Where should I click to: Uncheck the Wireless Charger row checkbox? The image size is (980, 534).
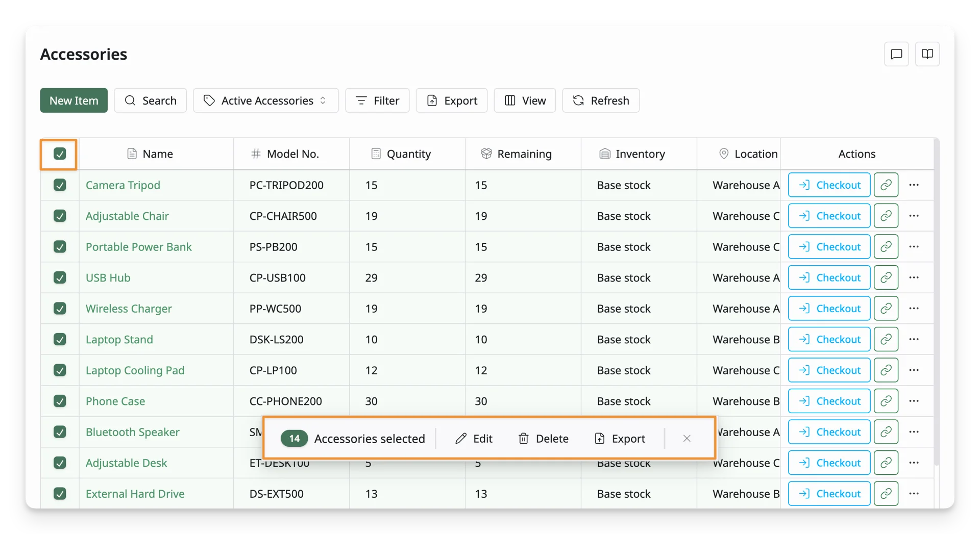tap(60, 309)
